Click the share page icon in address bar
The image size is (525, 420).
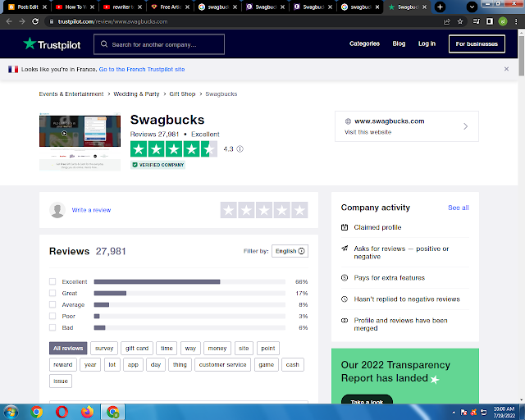click(446, 21)
